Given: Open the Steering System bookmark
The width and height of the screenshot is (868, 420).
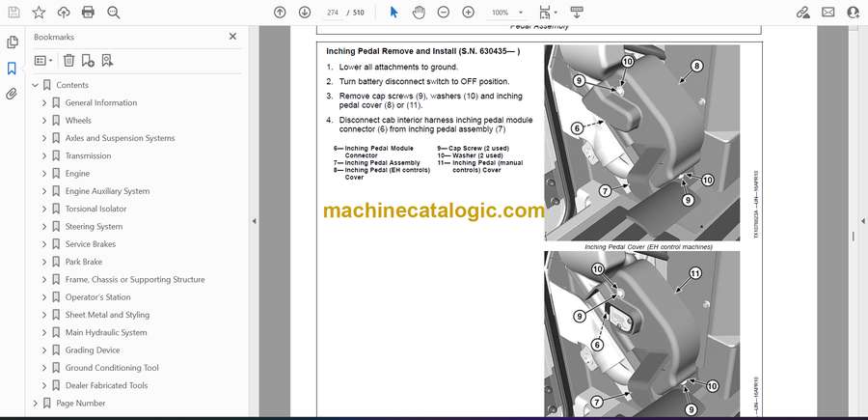Looking at the screenshot, I should (95, 227).
